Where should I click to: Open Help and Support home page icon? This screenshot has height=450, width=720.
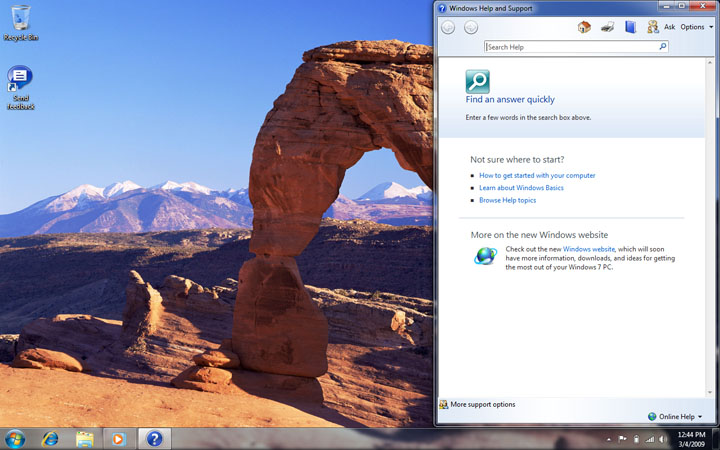(584, 27)
